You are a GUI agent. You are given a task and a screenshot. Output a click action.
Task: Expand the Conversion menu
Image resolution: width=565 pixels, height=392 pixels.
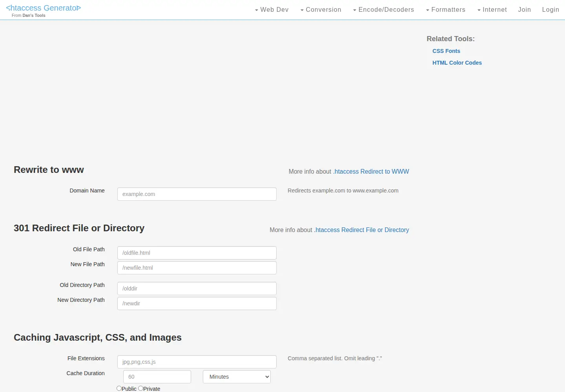(x=321, y=10)
